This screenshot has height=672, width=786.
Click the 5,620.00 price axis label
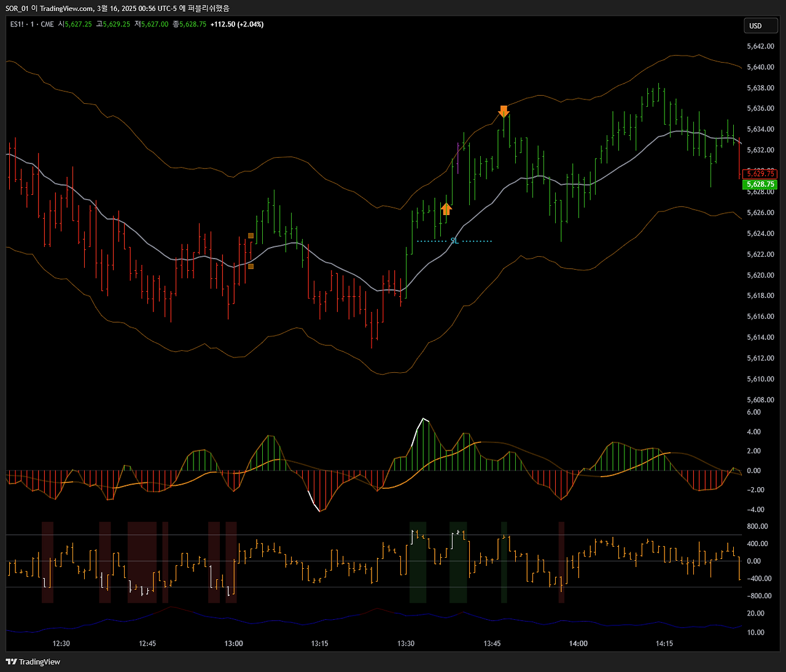pyautogui.click(x=760, y=275)
